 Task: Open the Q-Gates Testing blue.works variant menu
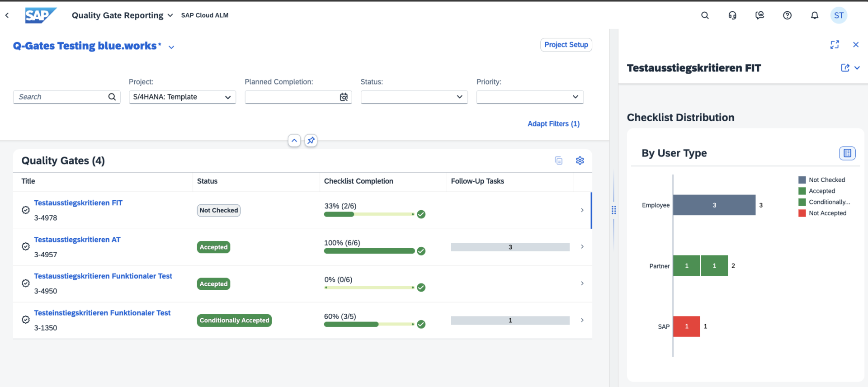(171, 47)
